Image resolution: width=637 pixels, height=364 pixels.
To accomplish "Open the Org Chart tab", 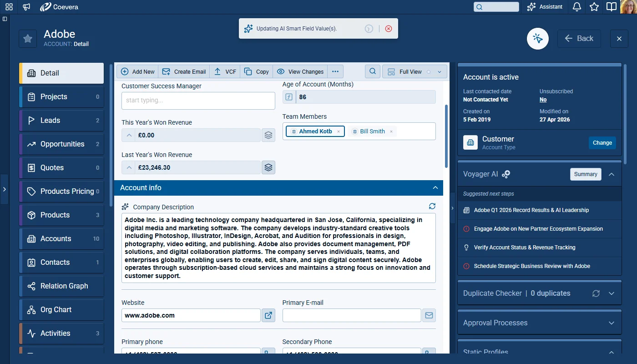I will (x=61, y=310).
